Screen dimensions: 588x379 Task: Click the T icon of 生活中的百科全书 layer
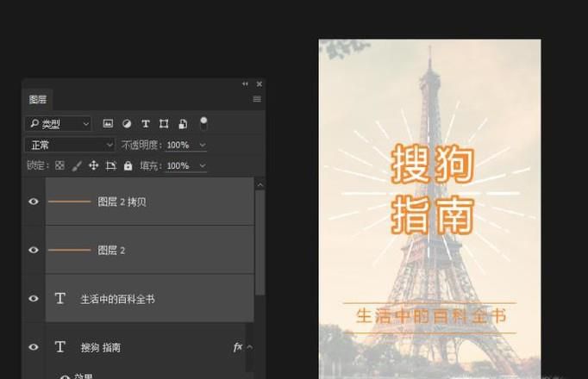[x=60, y=299]
